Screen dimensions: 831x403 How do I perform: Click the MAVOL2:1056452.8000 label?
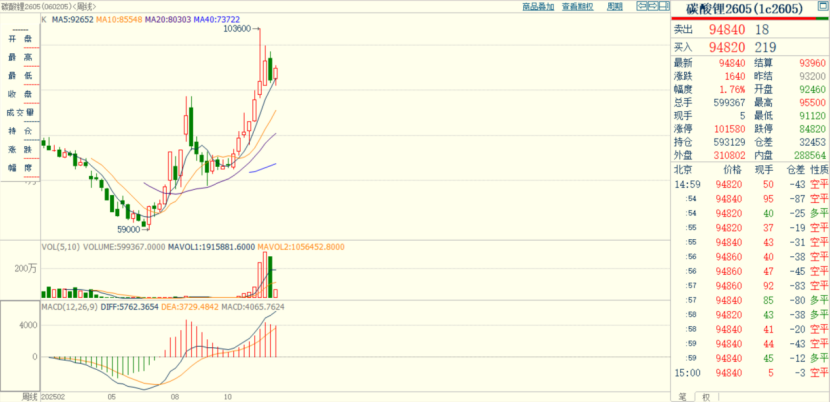coord(301,247)
